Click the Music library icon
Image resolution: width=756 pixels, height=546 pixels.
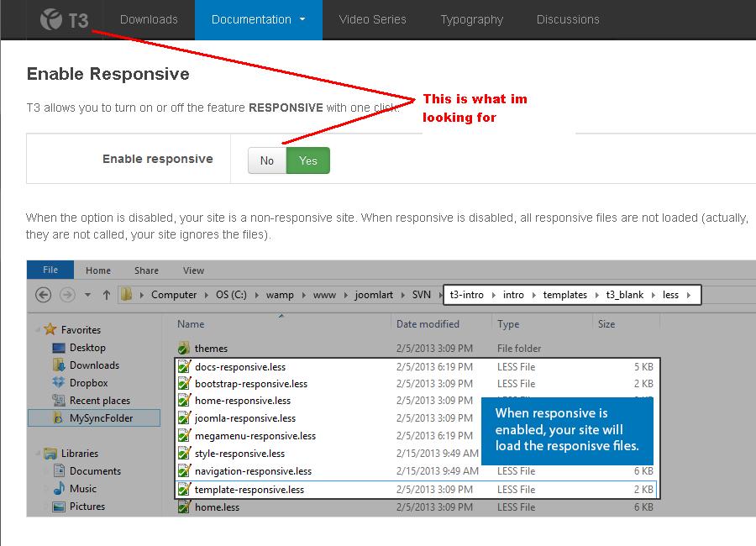click(x=59, y=488)
